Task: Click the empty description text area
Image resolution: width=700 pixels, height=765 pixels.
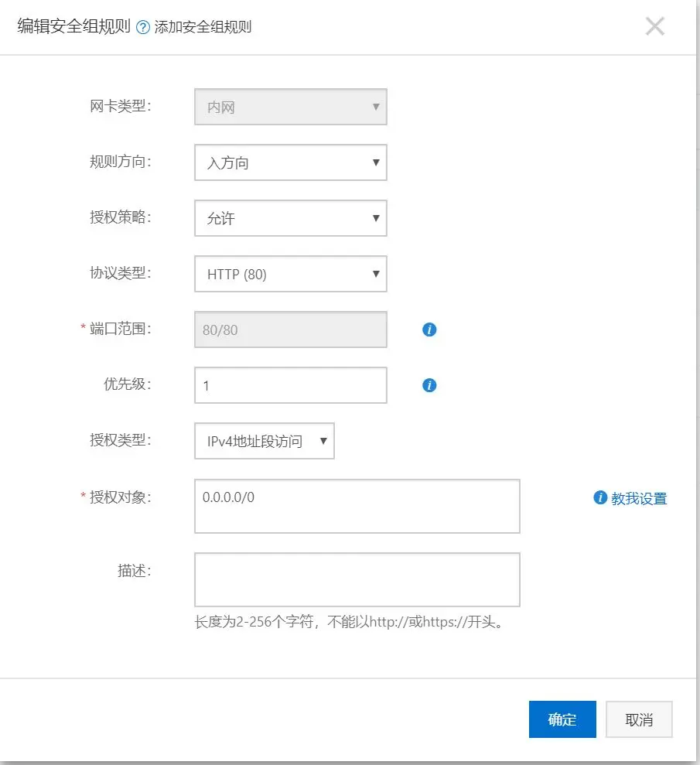Action: [x=357, y=579]
